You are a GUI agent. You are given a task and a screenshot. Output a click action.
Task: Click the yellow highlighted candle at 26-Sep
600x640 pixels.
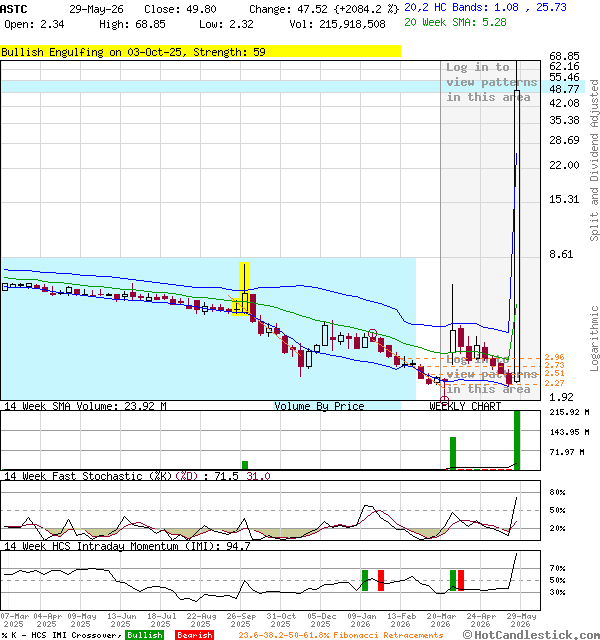pos(244,289)
